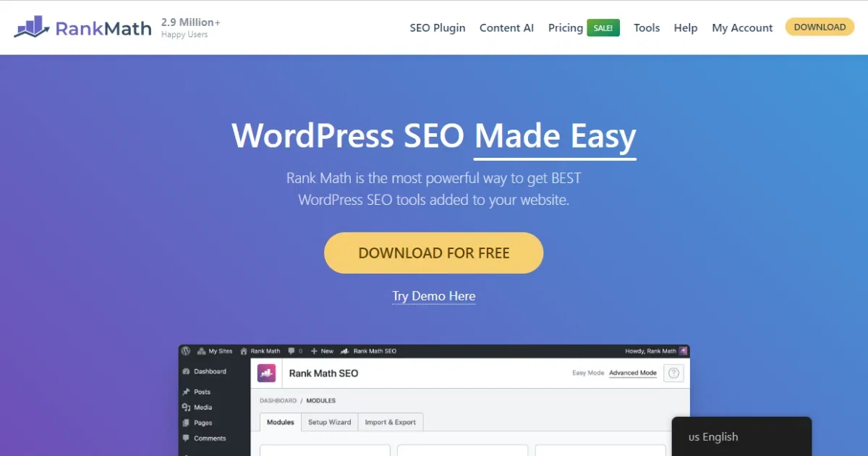Click the DOWNLOAD FOR FREE button
Image resolution: width=868 pixels, height=456 pixels.
(x=434, y=253)
